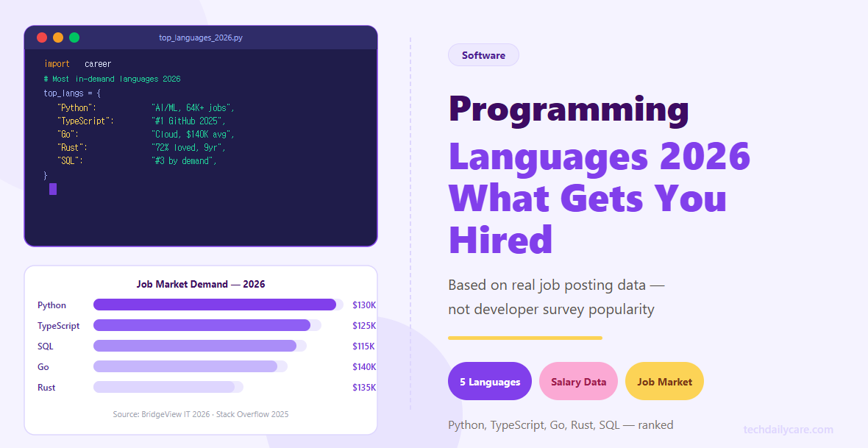868x448 pixels.
Task: Click the green maximize dot of code window
Action: 74,38
